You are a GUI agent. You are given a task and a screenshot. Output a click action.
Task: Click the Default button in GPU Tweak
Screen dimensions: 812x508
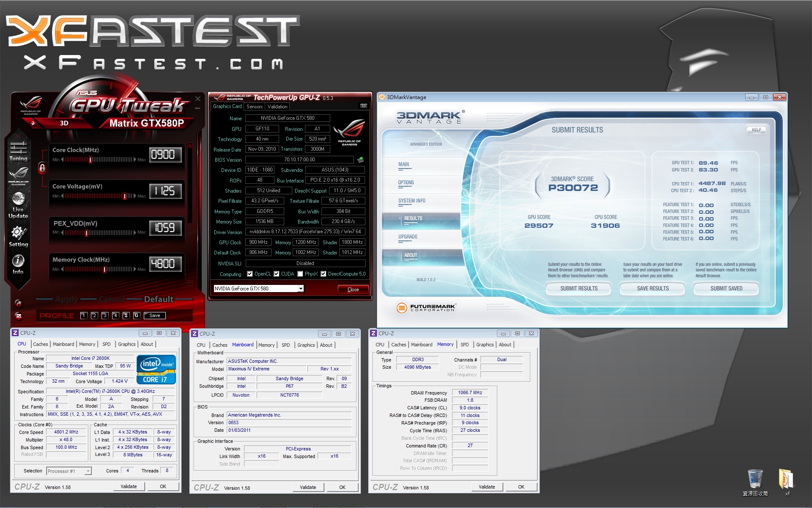tap(159, 299)
